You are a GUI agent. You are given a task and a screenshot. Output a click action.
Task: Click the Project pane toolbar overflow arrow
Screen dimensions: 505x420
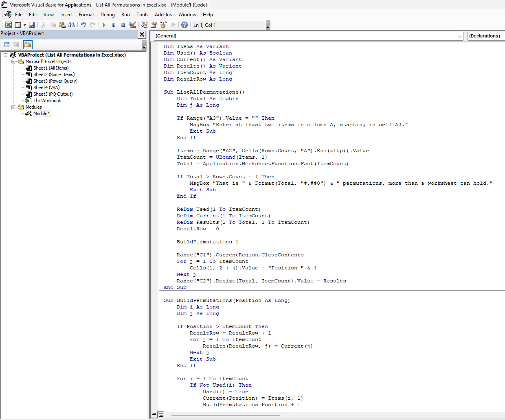tap(144, 45)
